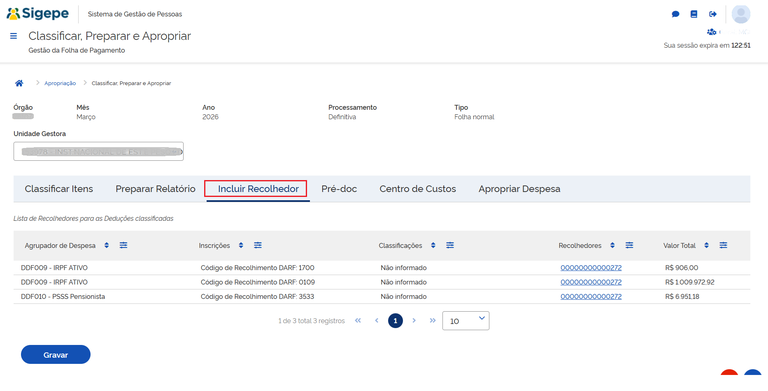The image size is (768, 391).
Task: Open the chat messages icon
Action: tap(675, 14)
